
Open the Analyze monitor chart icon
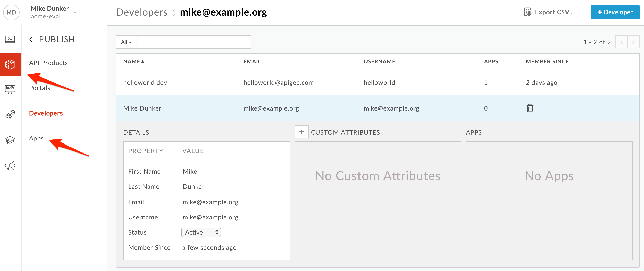10,89
